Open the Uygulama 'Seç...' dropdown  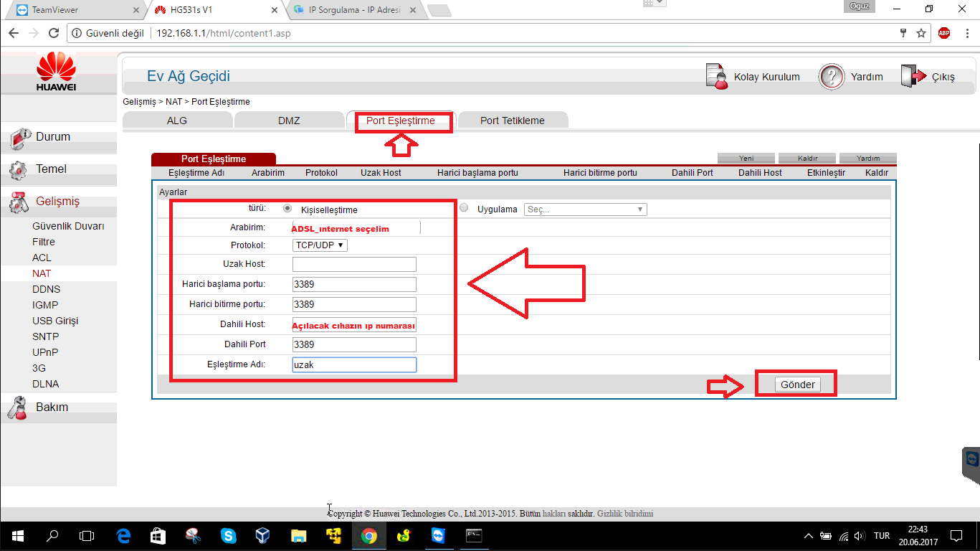tap(586, 209)
